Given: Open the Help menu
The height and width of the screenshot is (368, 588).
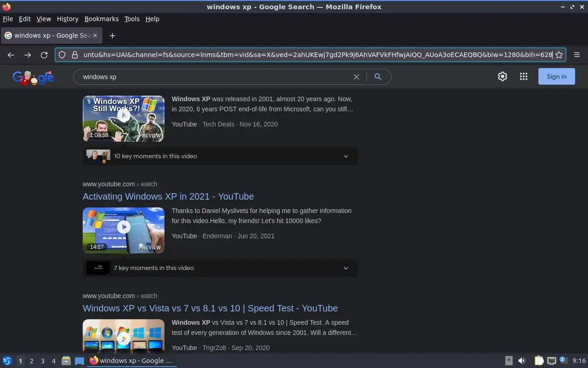Looking at the screenshot, I should click(x=153, y=19).
